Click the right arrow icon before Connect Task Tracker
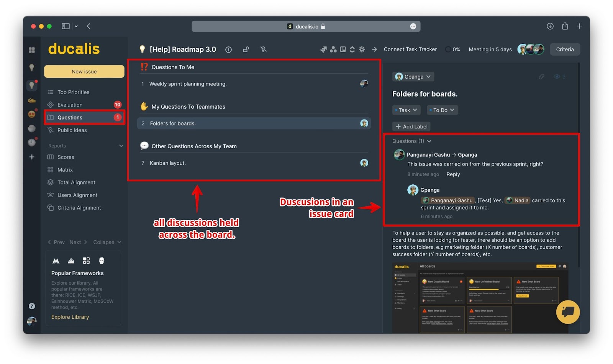The width and height of the screenshot is (613, 364). (374, 49)
